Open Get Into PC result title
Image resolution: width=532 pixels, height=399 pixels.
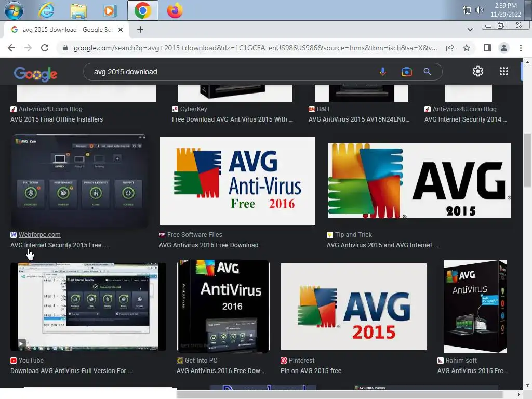point(220,371)
